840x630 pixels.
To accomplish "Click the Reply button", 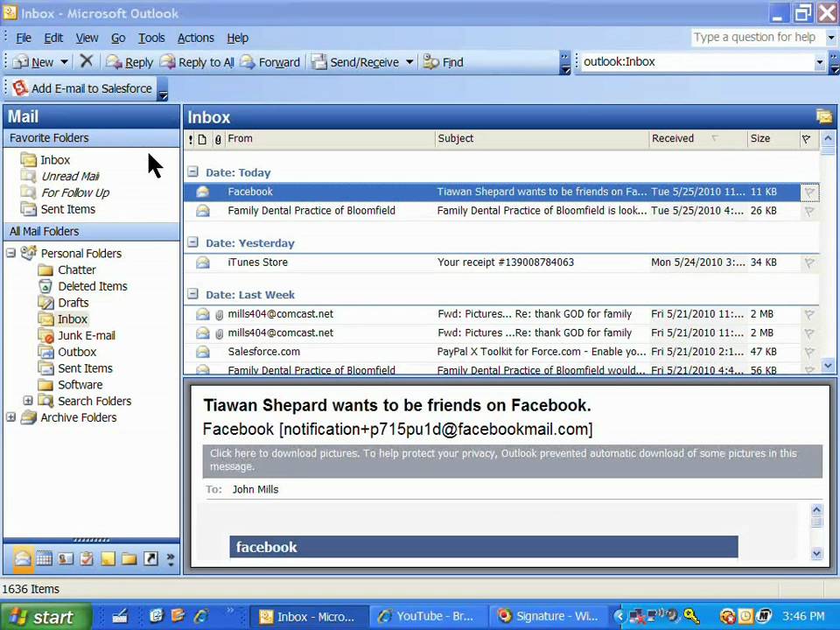I will click(129, 62).
